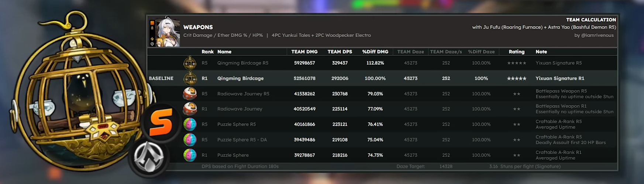Click the Radiowave Journey R1 weapon icon
Image resolution: width=644 pixels, height=184 pixels.
[190, 109]
